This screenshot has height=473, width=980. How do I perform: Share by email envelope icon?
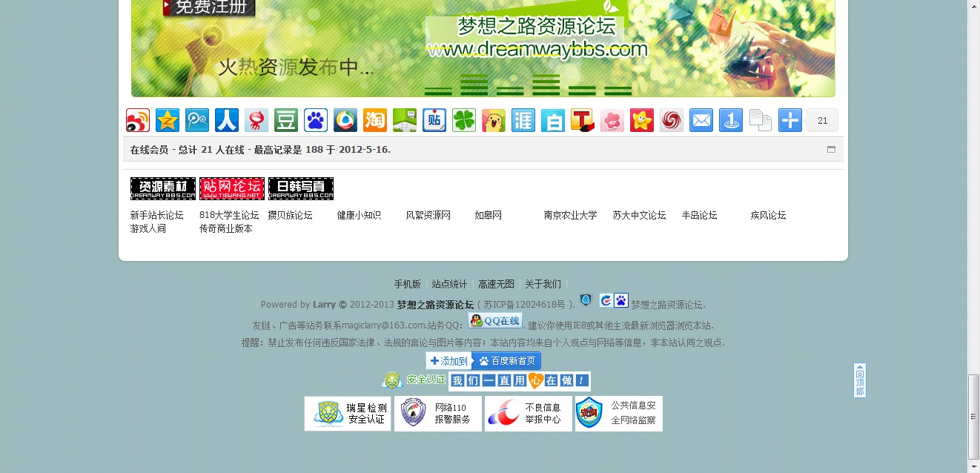[701, 120]
